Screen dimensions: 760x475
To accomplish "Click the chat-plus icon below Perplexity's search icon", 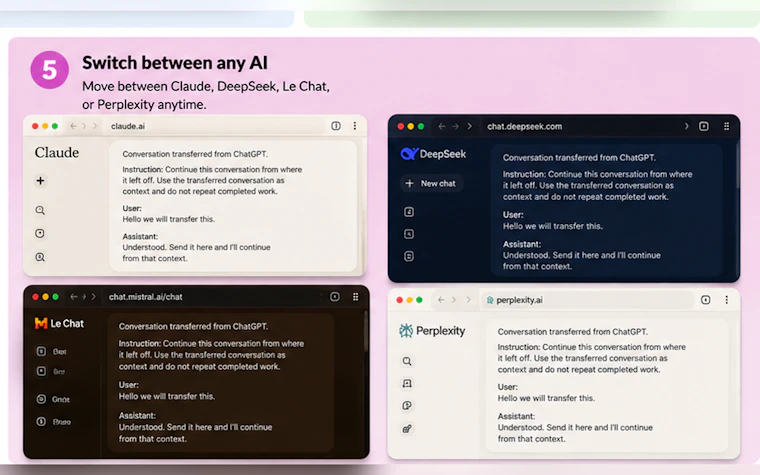I will (407, 383).
